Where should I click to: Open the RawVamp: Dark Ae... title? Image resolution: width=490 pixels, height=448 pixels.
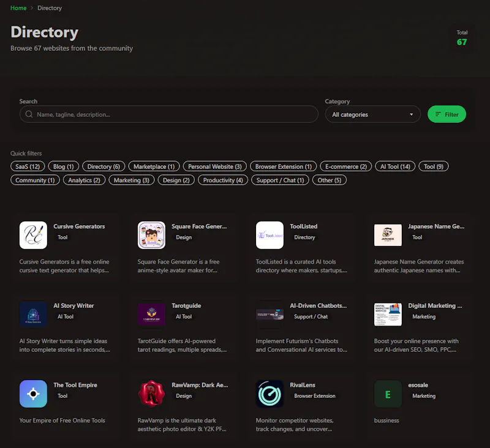(200, 385)
